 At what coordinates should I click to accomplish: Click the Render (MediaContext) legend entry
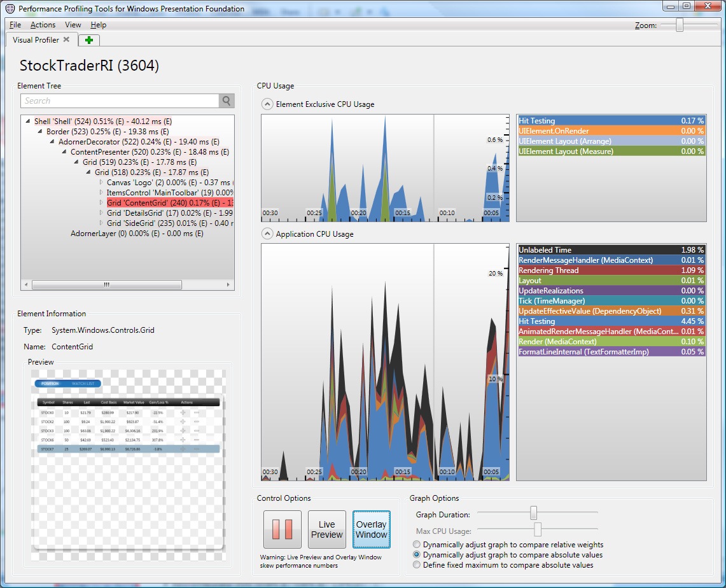[x=611, y=342]
